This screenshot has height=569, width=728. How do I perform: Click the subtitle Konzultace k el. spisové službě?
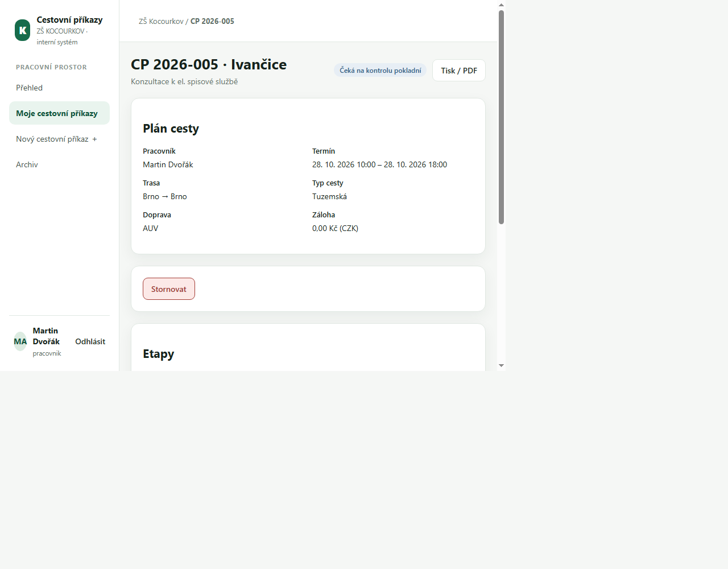tap(184, 81)
